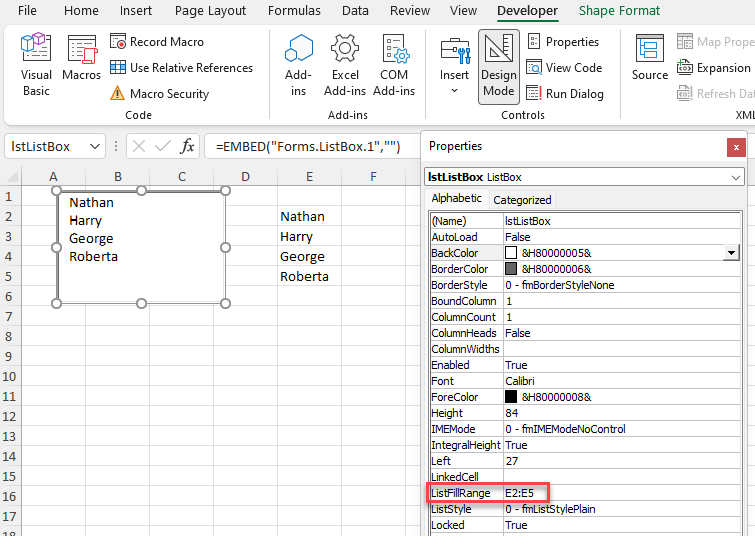This screenshot has height=536, width=755.
Task: Click the Run Dialog button
Action: pos(564,94)
